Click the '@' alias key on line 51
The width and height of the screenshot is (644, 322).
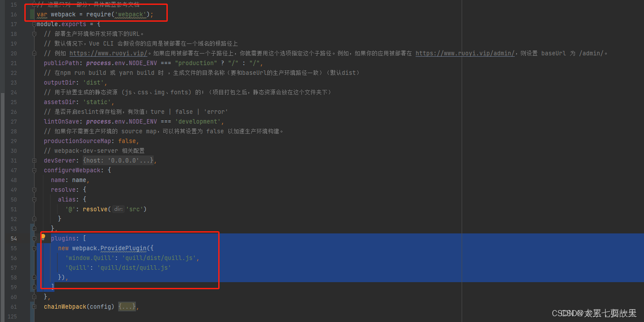pyautogui.click(x=70, y=209)
